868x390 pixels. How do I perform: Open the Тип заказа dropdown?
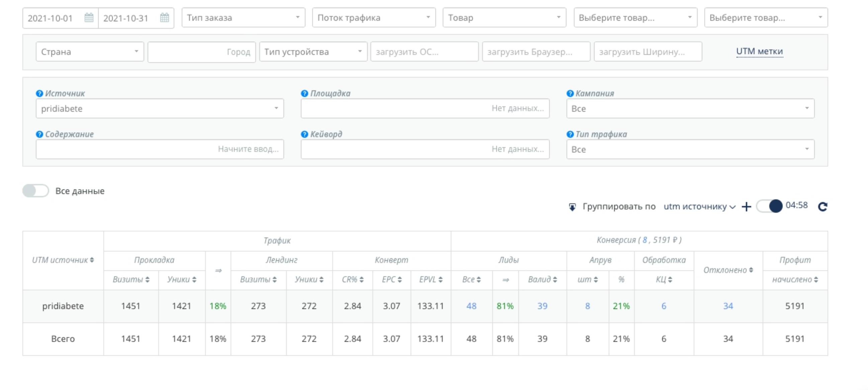click(x=243, y=17)
